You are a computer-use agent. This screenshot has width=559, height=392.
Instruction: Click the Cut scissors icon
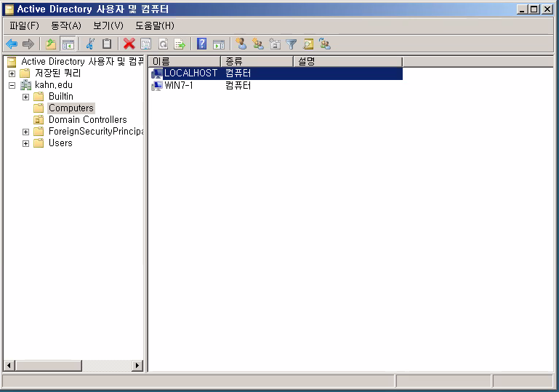click(90, 44)
